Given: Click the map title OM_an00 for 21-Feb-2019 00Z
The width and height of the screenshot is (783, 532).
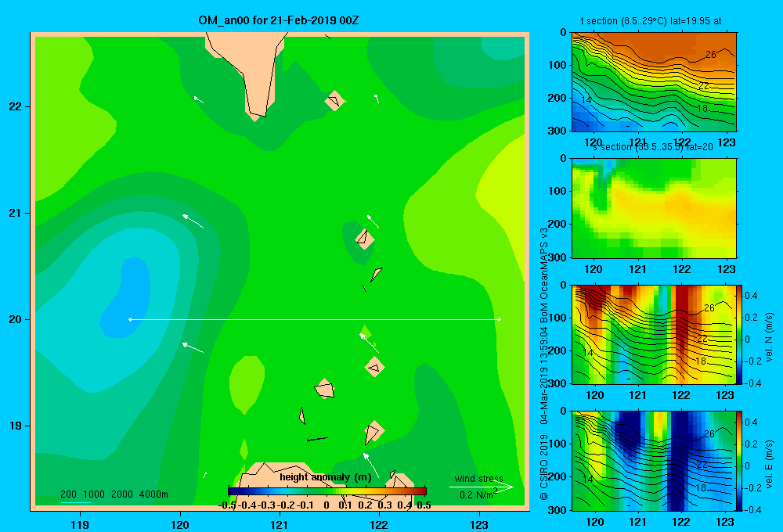Looking at the screenshot, I should point(279,20).
